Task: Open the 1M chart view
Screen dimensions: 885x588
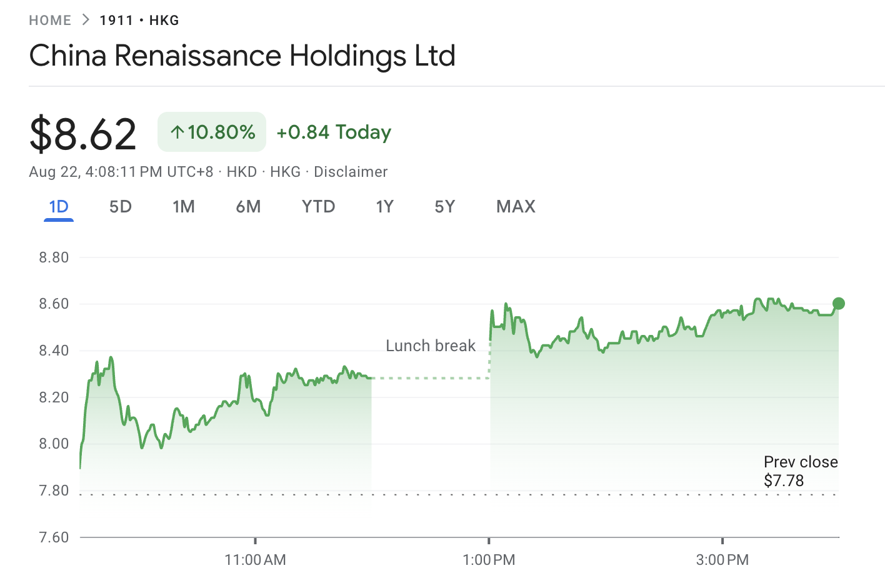Action: (x=184, y=206)
